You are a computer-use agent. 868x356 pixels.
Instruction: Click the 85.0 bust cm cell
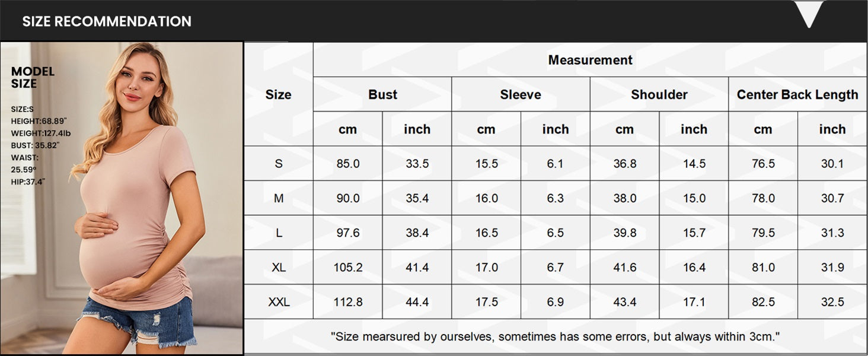pyautogui.click(x=348, y=164)
